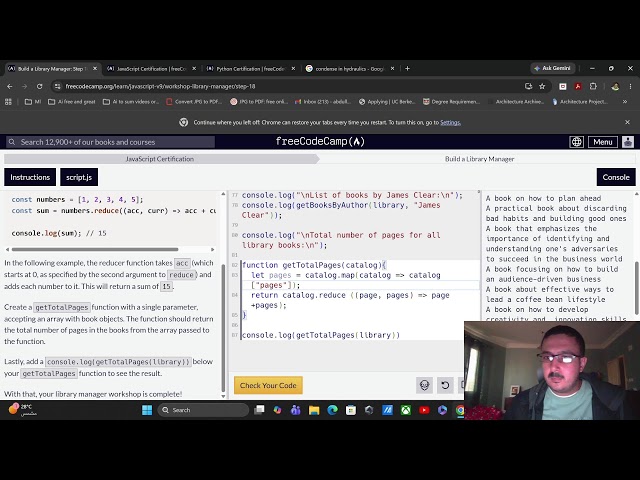Reload the freeCodeCamp page

click(x=40, y=87)
